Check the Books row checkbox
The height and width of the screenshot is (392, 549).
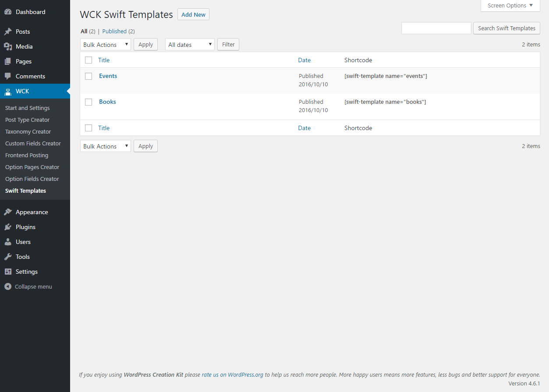(x=89, y=102)
